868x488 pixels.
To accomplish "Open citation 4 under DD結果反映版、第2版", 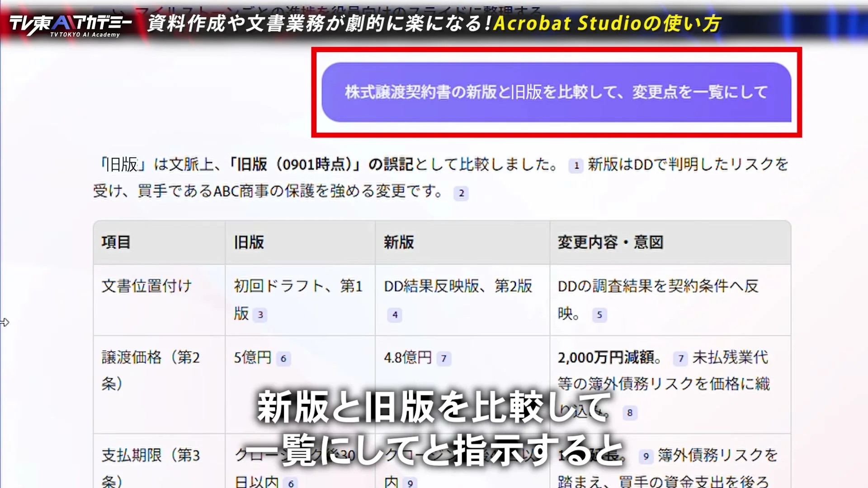I will pyautogui.click(x=395, y=315).
